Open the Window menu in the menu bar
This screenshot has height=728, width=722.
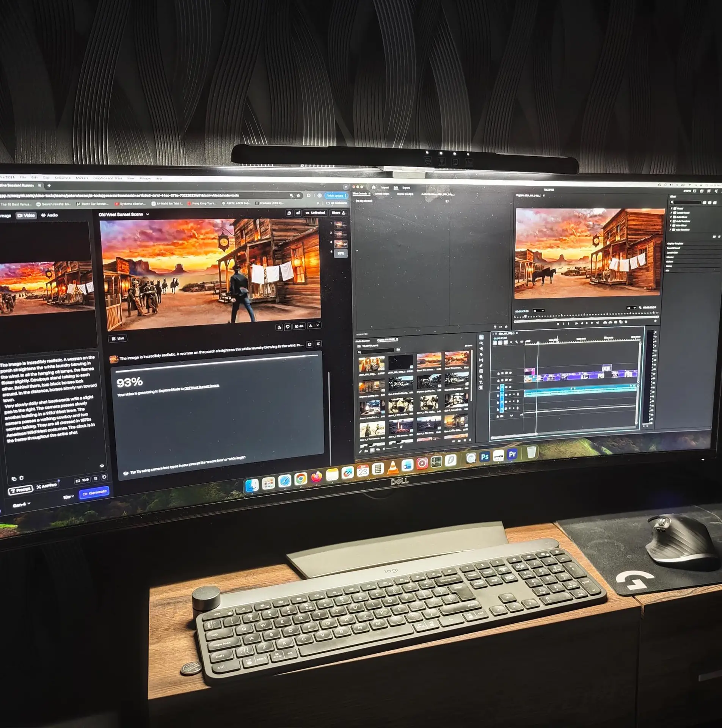point(145,178)
